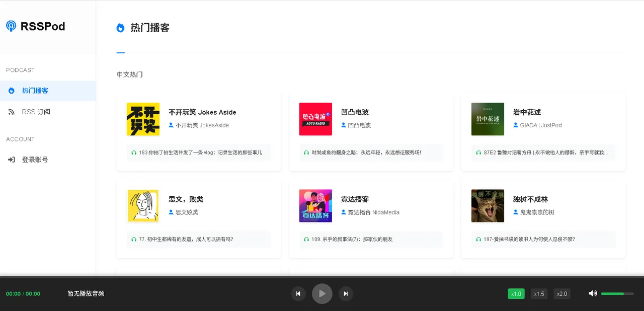Open podcast title 岩中花述
644x311 pixels.
point(527,112)
